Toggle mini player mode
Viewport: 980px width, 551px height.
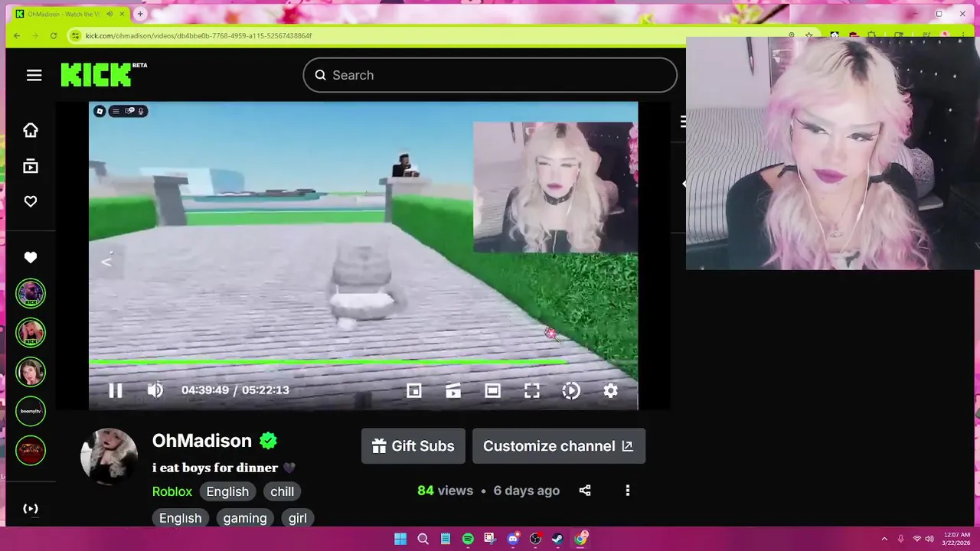pos(414,391)
